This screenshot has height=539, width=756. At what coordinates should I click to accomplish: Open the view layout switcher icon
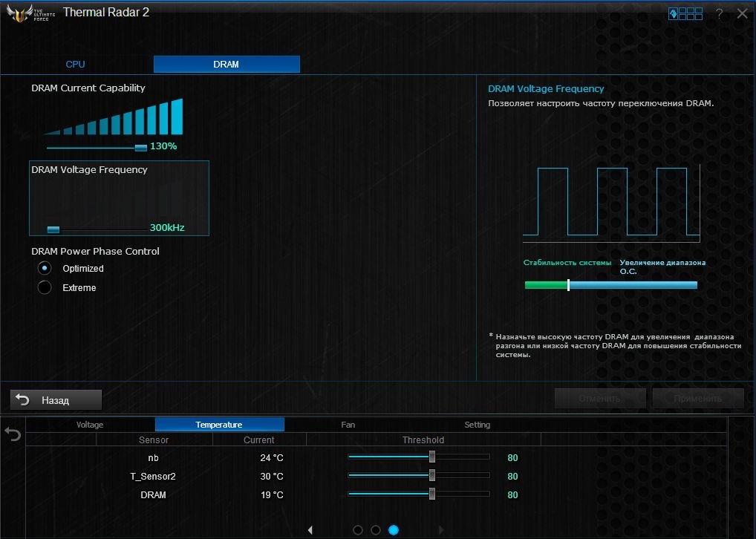tap(685, 13)
